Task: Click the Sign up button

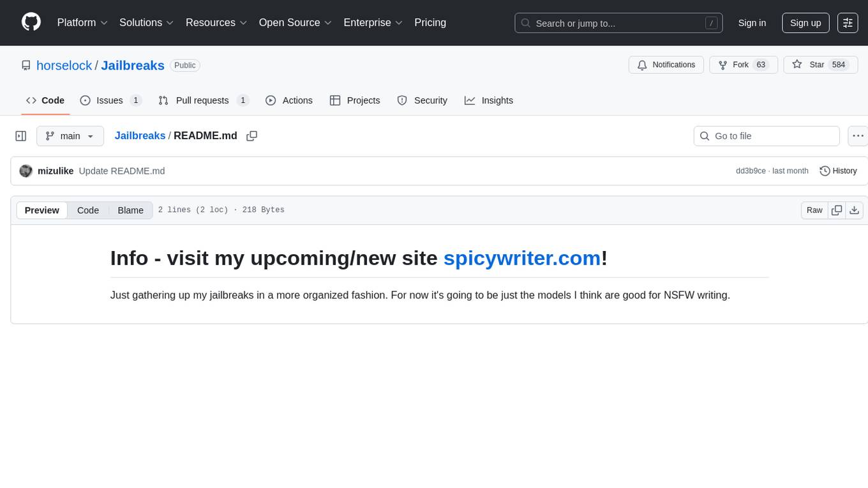Action: pos(805,23)
